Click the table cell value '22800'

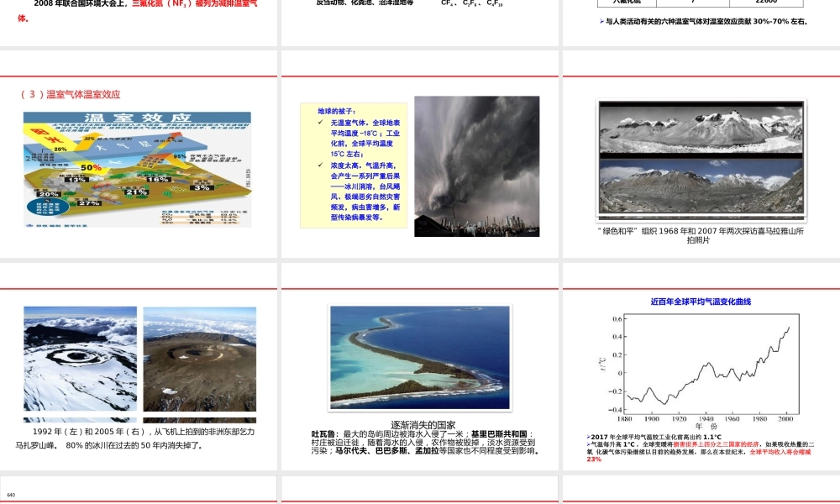[766, 3]
